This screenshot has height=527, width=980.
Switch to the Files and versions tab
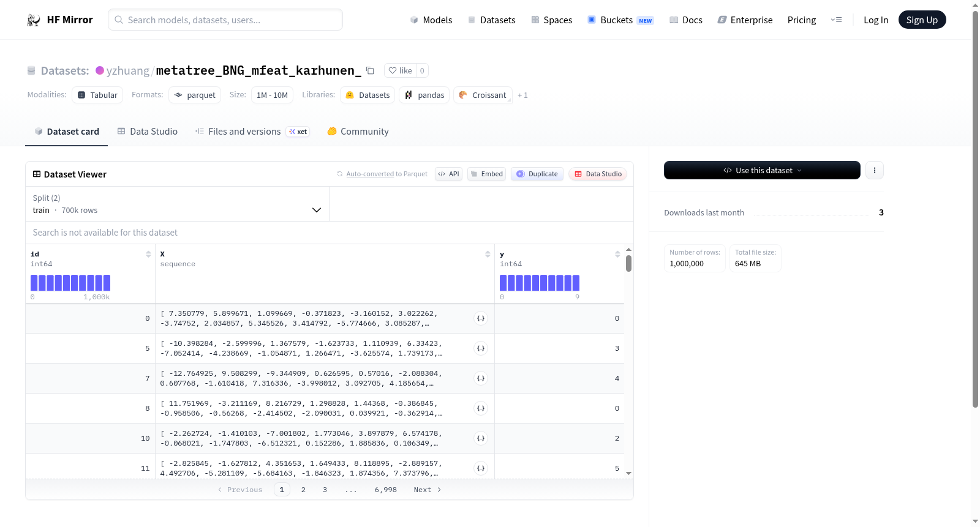click(x=252, y=131)
